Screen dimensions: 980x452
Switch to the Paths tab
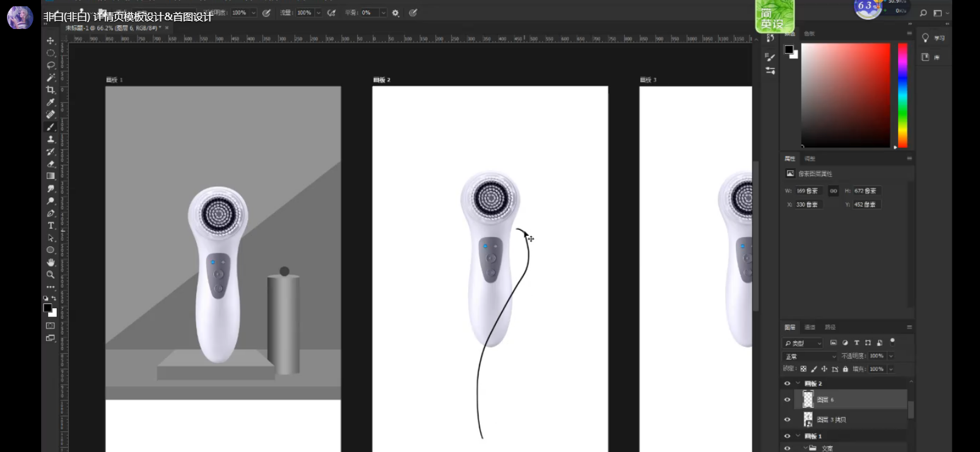tap(830, 327)
